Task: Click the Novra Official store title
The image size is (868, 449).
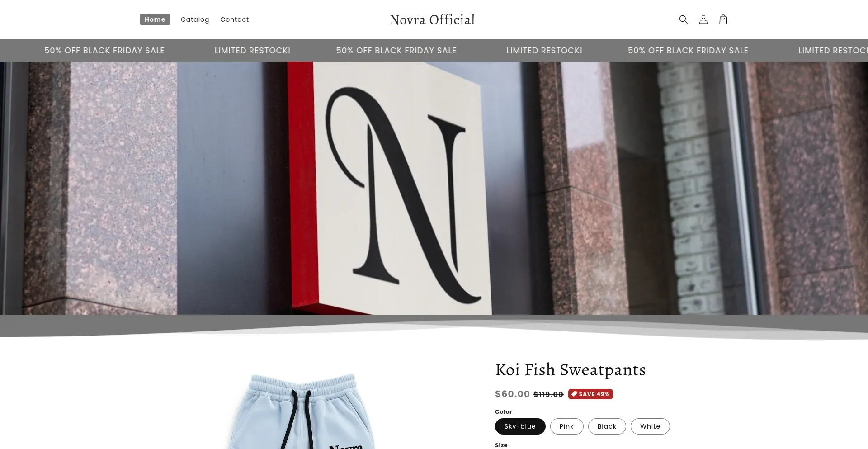Action: click(432, 19)
